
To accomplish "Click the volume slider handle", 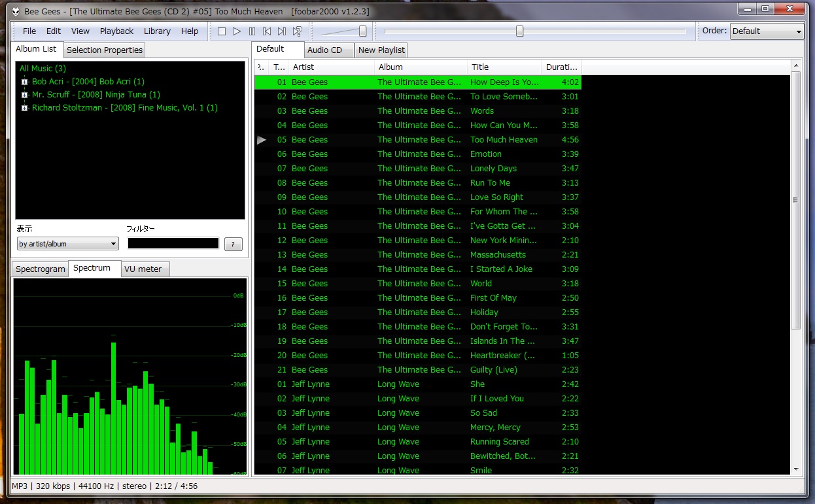I will (362, 31).
